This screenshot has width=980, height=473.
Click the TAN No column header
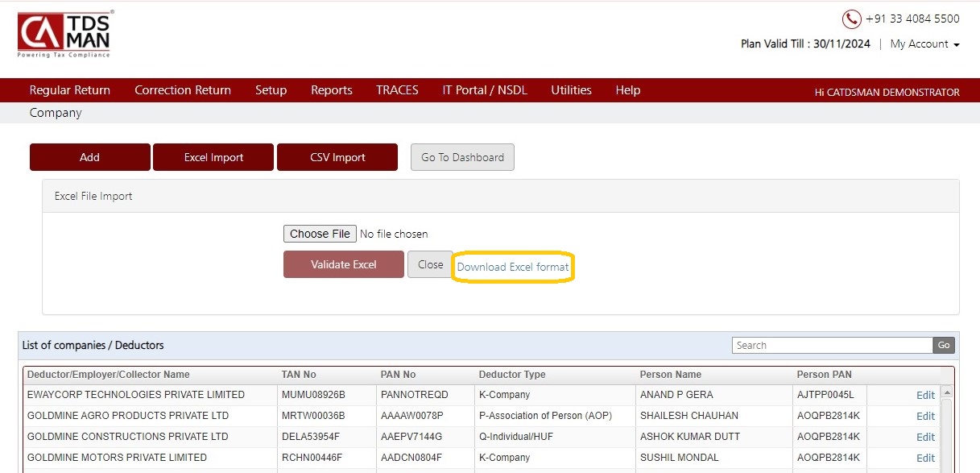pos(299,375)
